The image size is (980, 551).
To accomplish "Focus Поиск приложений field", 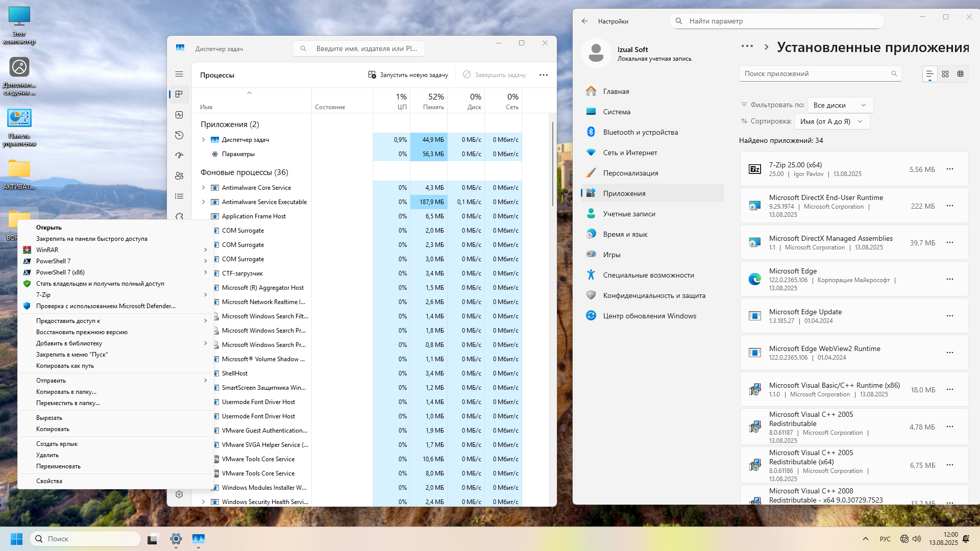I will 820,73.
